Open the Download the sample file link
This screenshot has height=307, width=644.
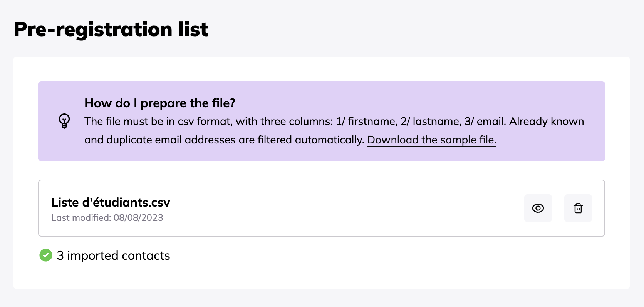point(432,140)
